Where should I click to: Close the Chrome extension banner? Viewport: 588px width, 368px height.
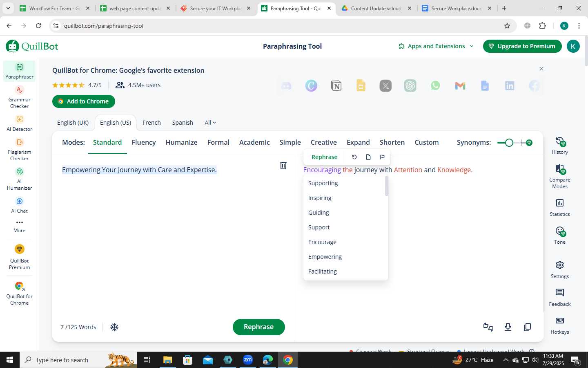click(x=541, y=69)
